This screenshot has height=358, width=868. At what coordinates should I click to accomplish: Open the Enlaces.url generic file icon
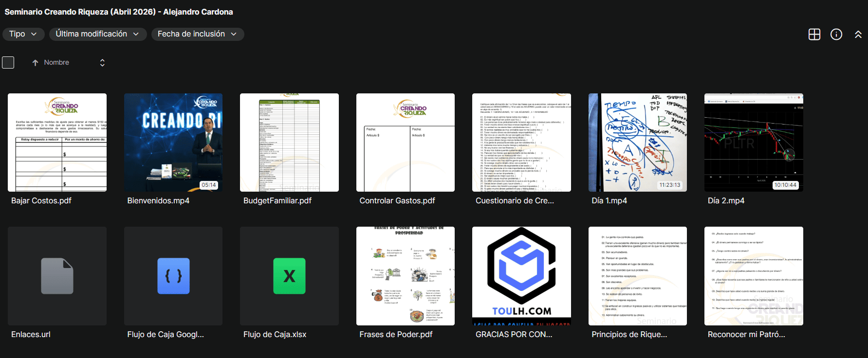click(57, 276)
